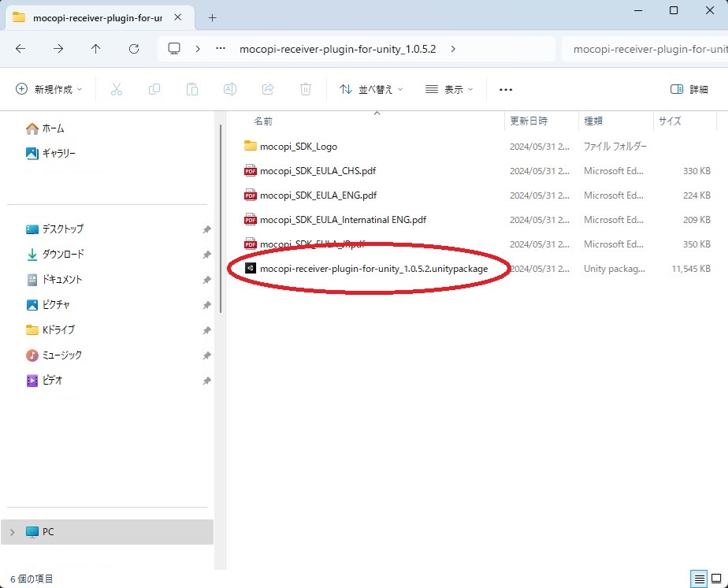Screen dimensions: 728x588
Task: Click the search box on the right
Action: pos(644,49)
